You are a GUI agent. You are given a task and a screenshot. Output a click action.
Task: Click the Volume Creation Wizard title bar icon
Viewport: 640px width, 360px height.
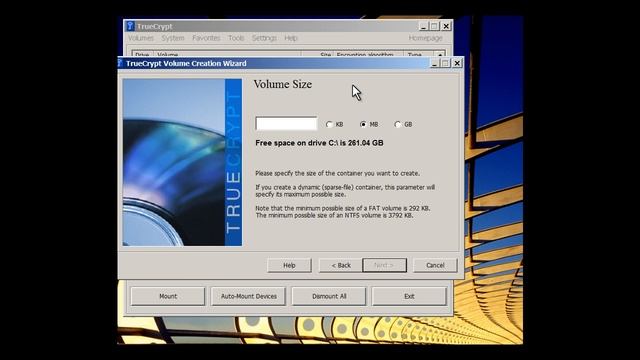tap(120, 63)
